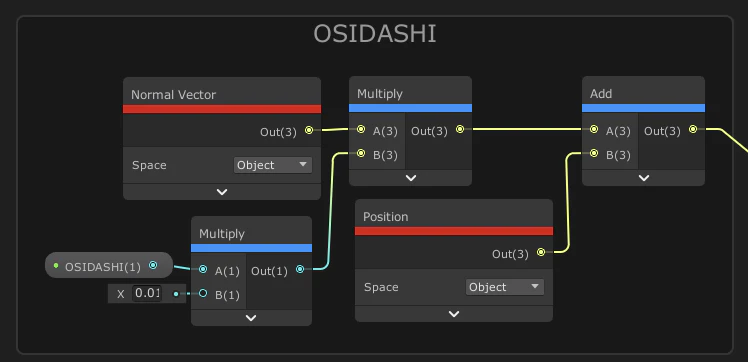Click the top Multiply node's B(3) input port
The image size is (748, 362).
pos(361,153)
